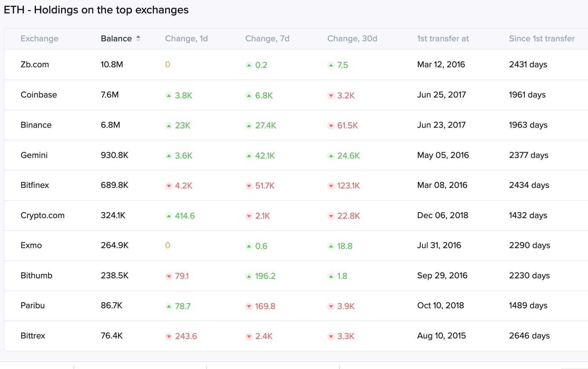The width and height of the screenshot is (588, 369).
Task: Sort by Change, 7d column header
Action: [x=267, y=39]
